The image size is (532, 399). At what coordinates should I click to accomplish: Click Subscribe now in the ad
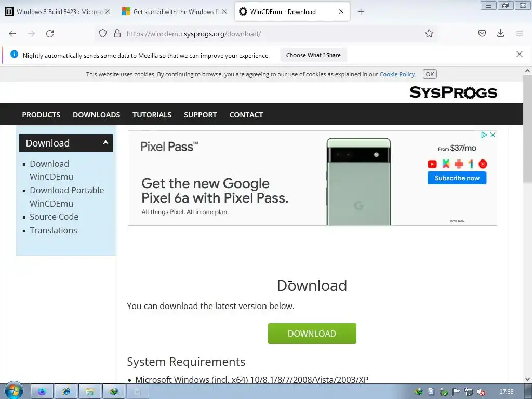pyautogui.click(x=457, y=178)
